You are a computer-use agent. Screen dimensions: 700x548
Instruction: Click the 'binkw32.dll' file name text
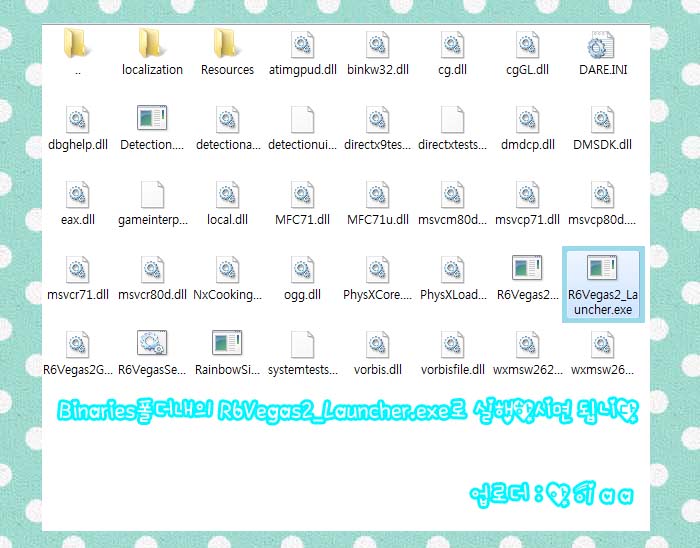click(378, 70)
